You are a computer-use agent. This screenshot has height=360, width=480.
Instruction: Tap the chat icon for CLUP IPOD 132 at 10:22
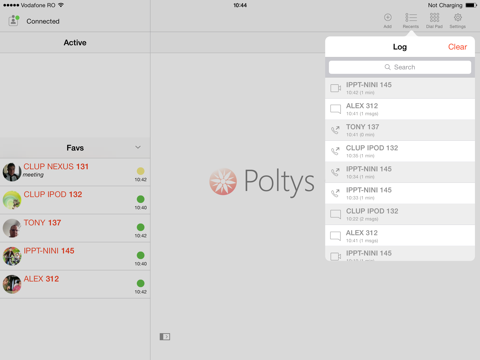(335, 214)
